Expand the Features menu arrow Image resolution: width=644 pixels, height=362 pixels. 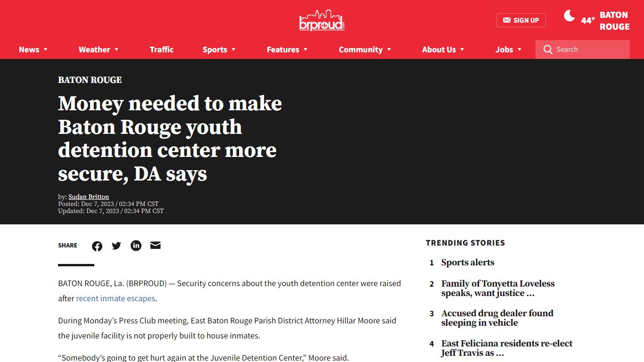(x=305, y=49)
